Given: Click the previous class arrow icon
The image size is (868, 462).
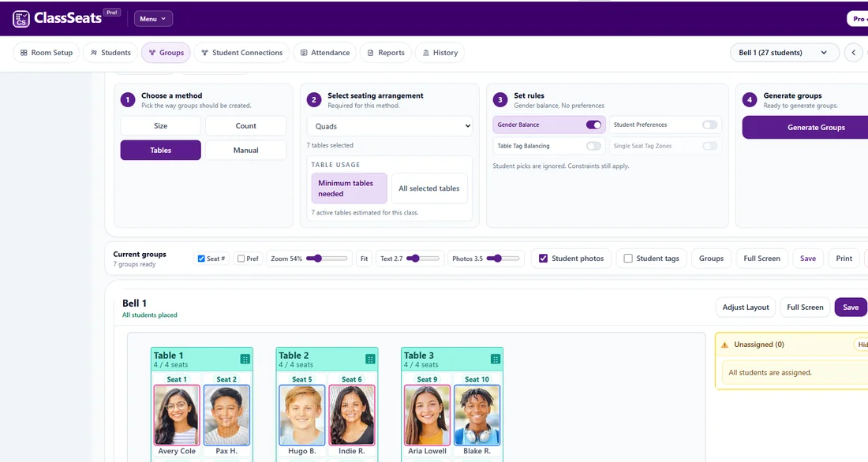Looking at the screenshot, I should click(x=854, y=53).
